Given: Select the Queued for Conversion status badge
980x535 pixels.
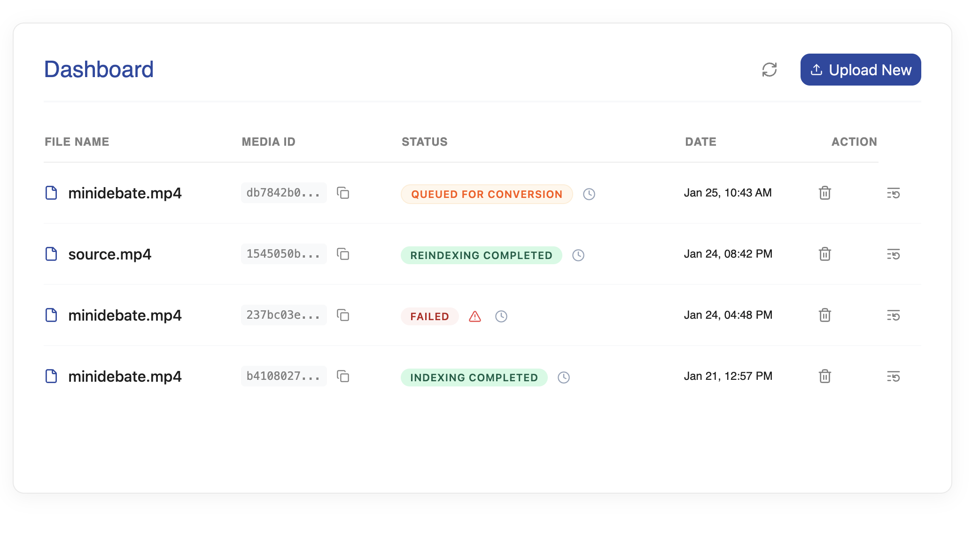Looking at the screenshot, I should click(486, 194).
